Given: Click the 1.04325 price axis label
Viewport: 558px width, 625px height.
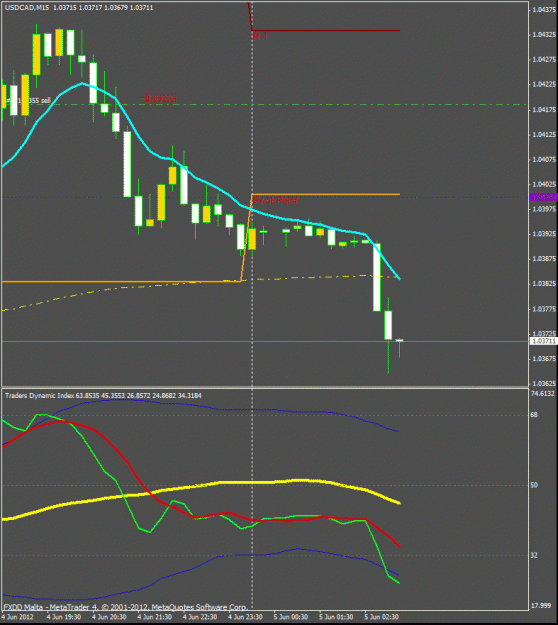Looking at the screenshot, I should [x=544, y=35].
